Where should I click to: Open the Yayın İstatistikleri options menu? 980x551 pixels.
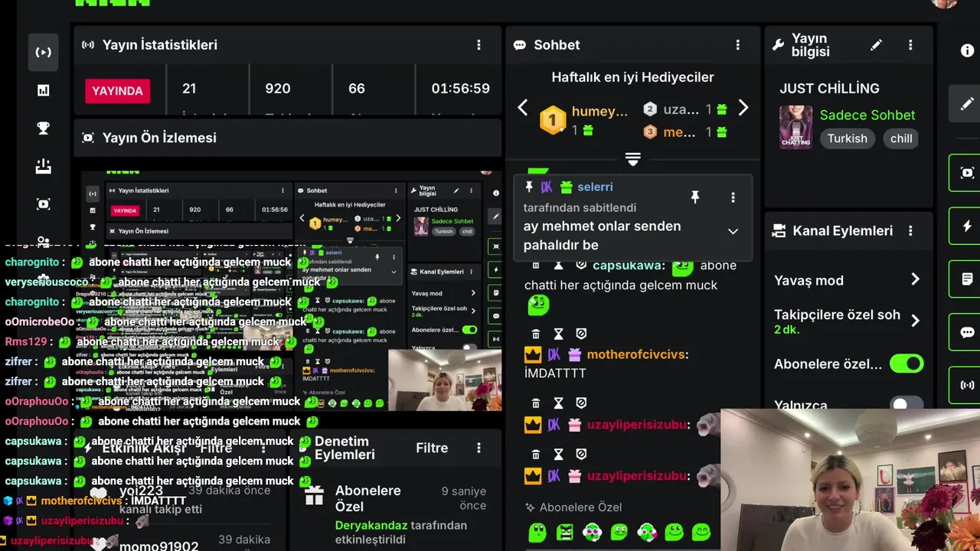point(479,45)
